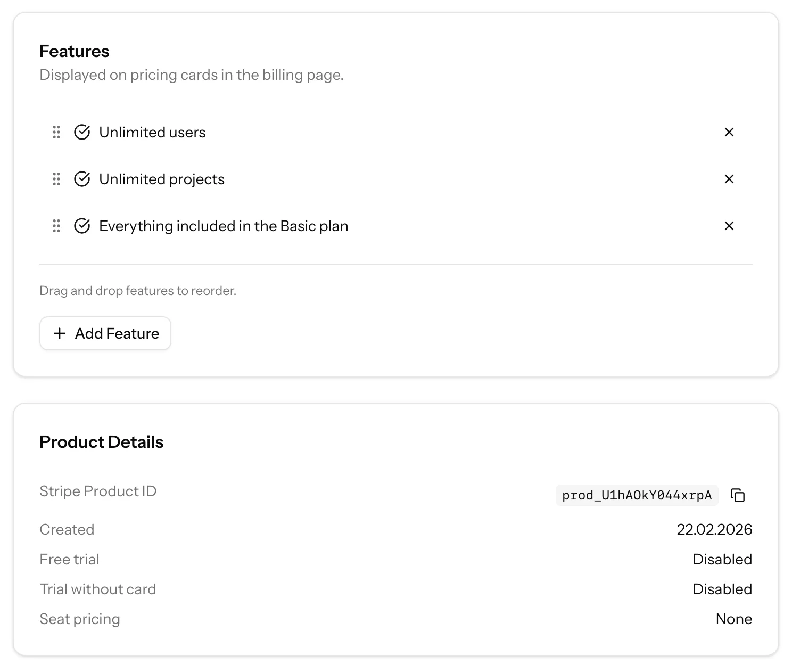
Task: Copy the Stripe Product ID using the copy icon
Action: pos(738,495)
